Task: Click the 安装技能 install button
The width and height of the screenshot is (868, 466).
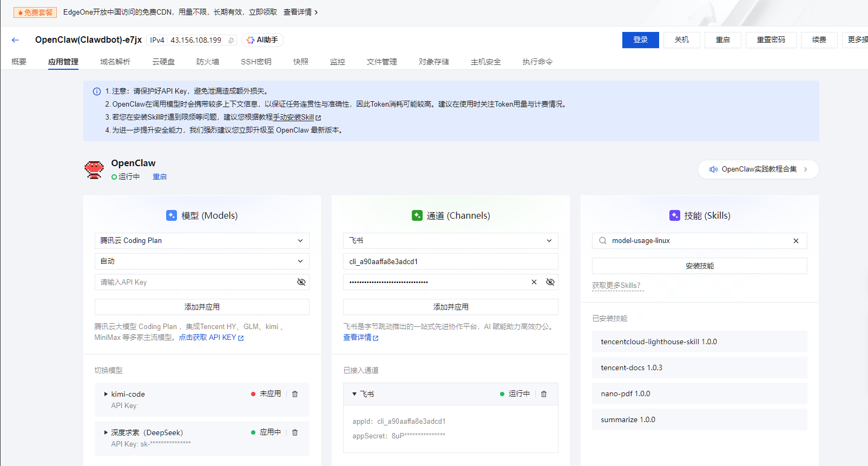Action: click(699, 266)
